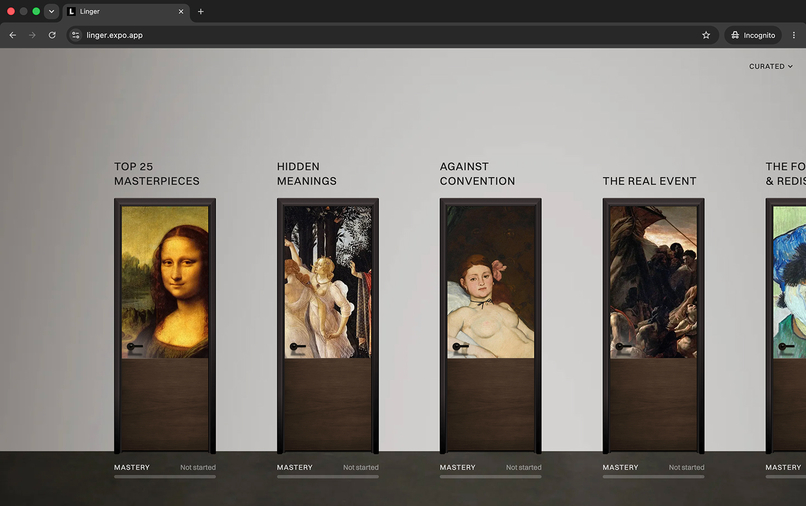Click "Not started" under The Real Event

pyautogui.click(x=686, y=467)
